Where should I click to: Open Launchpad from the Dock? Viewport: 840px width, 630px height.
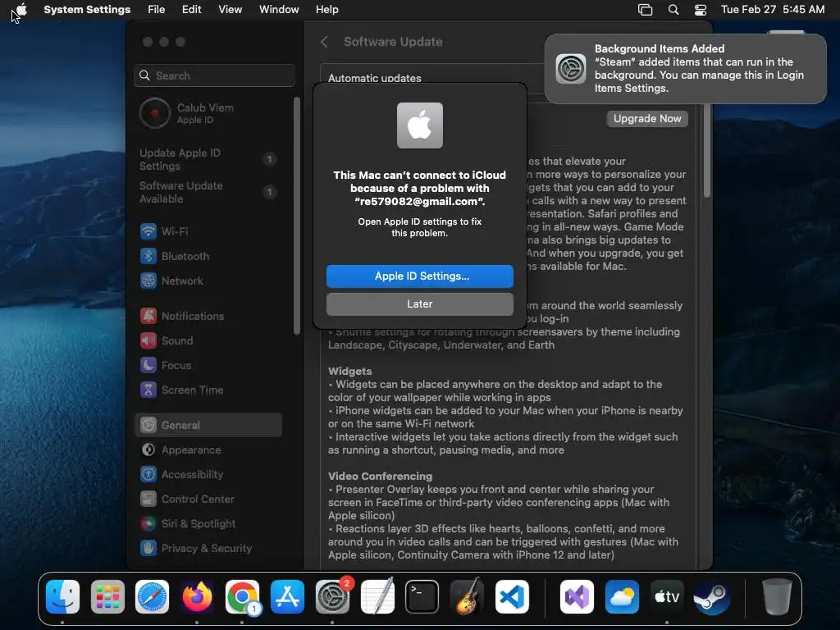107,597
